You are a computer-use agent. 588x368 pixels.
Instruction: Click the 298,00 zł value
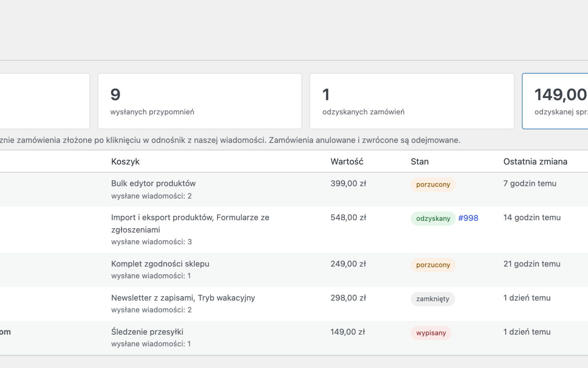tap(348, 298)
